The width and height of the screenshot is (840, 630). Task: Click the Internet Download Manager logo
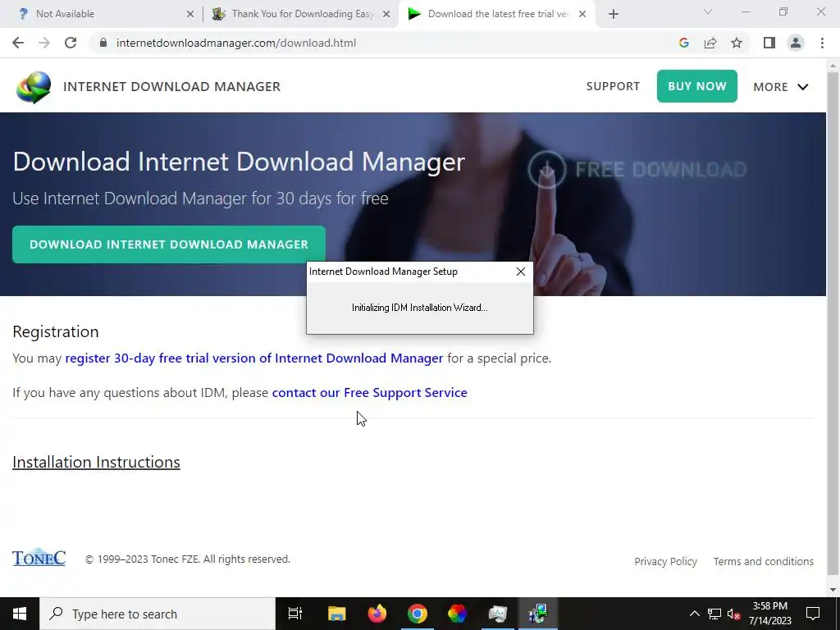(34, 87)
